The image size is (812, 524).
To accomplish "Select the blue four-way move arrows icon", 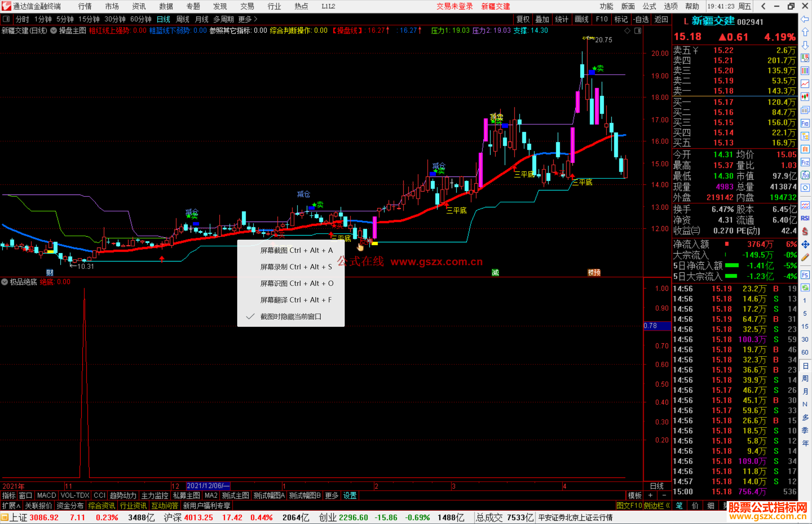I will click(x=805, y=245).
